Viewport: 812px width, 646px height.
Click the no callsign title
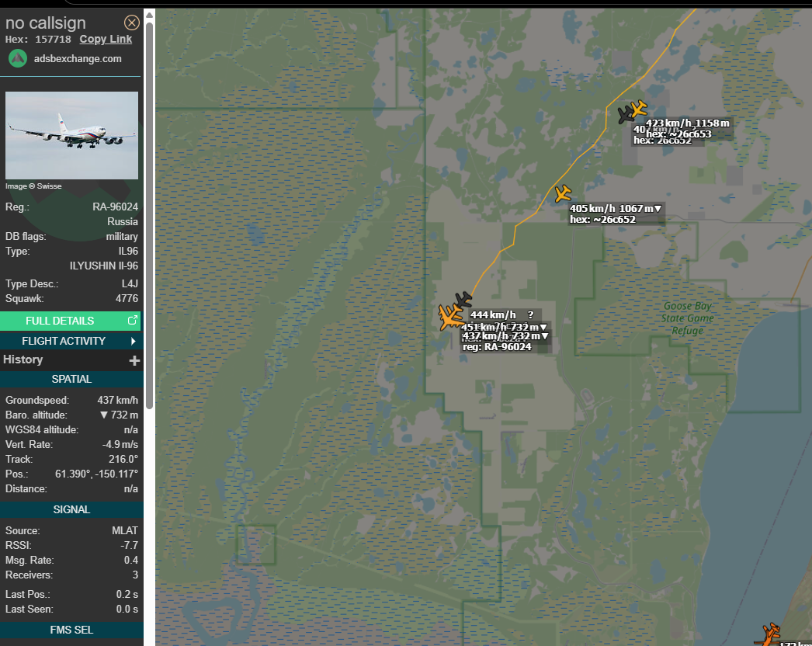click(46, 23)
